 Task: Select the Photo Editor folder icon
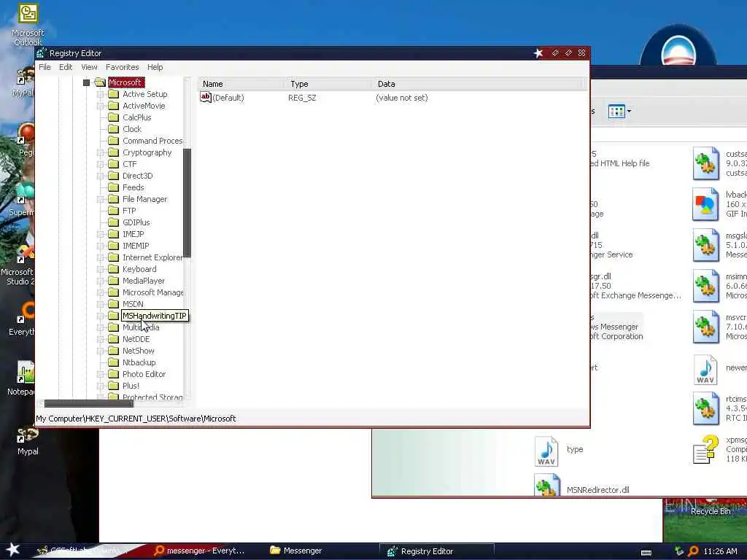click(x=113, y=374)
